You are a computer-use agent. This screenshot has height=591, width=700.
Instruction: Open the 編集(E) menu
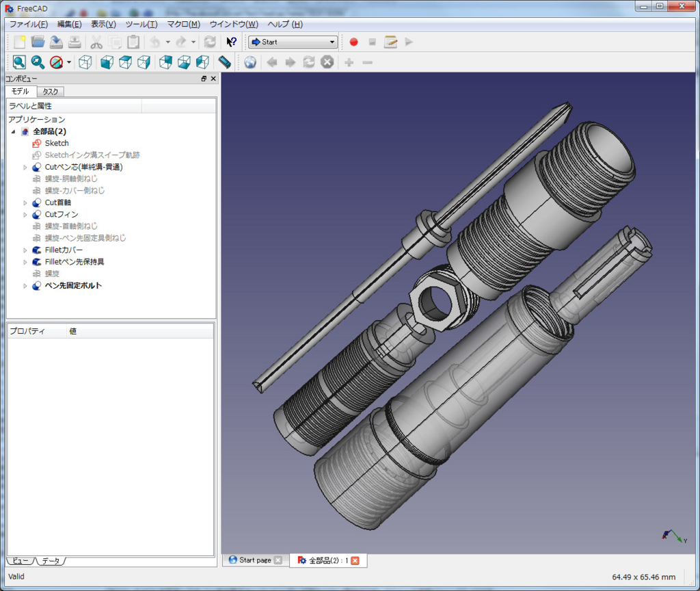69,24
